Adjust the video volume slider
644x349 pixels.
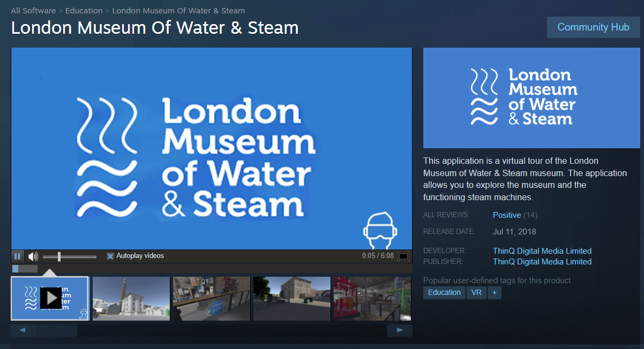(70, 257)
